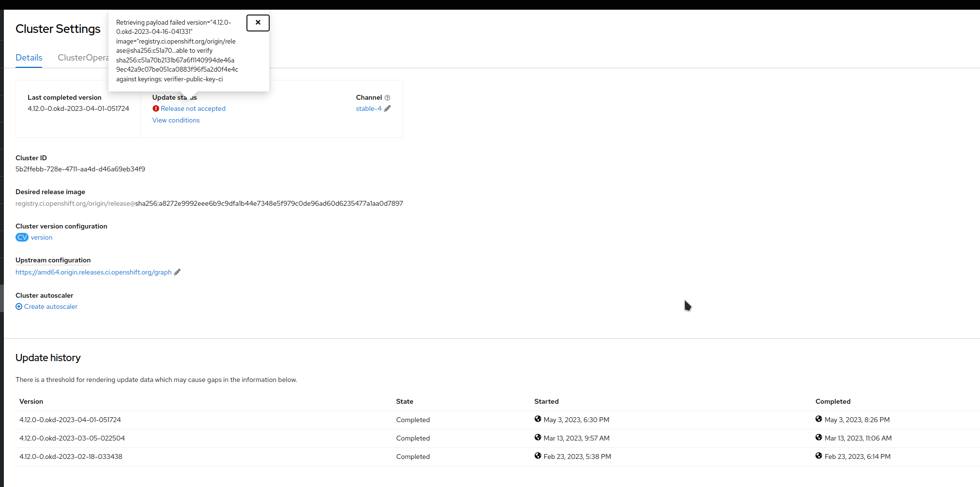Click the Update history heading
The width and height of the screenshot is (980, 487).
(48, 358)
